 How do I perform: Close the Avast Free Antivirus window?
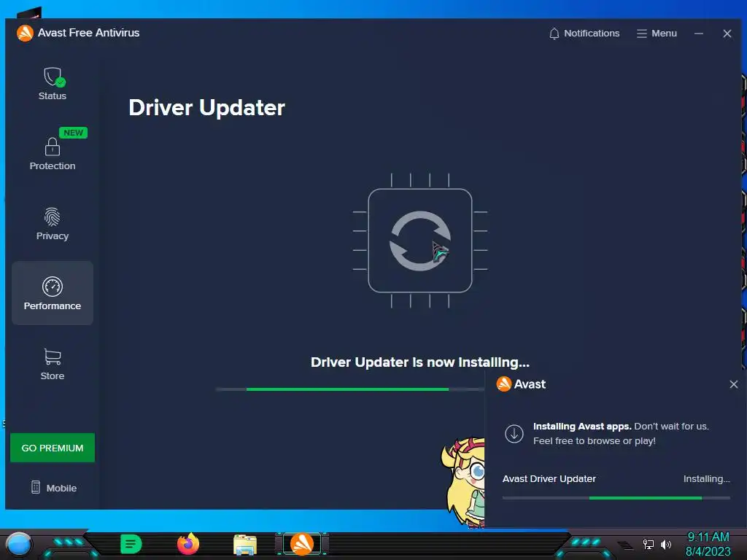click(x=727, y=34)
